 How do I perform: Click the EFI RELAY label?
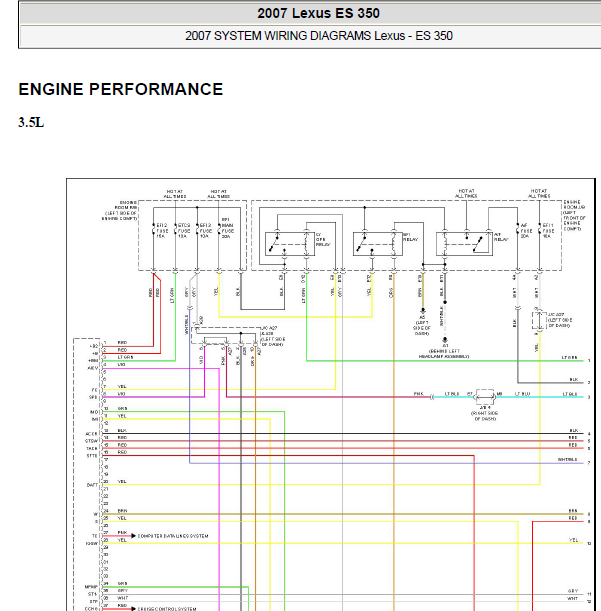tap(410, 237)
